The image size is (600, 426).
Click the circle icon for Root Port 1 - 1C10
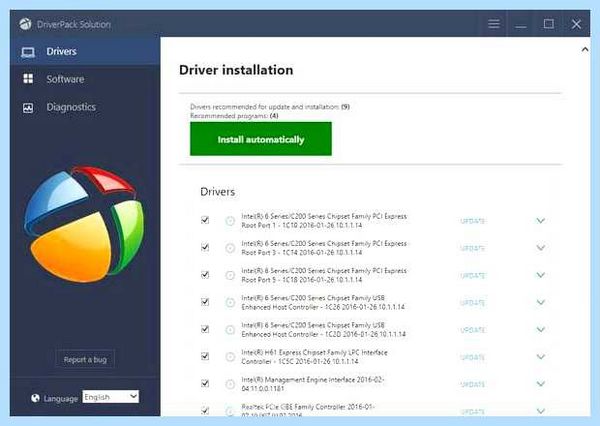[230, 221]
